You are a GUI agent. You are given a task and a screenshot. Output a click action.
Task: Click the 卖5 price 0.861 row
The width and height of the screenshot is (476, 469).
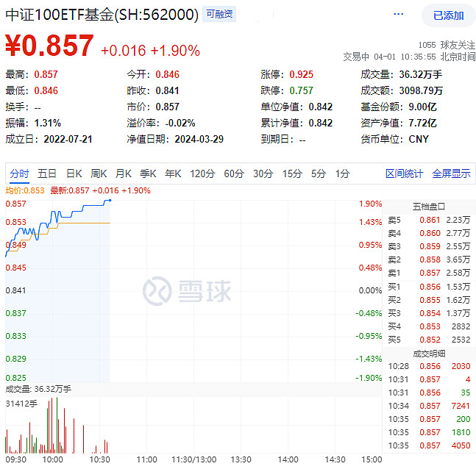[x=429, y=220]
